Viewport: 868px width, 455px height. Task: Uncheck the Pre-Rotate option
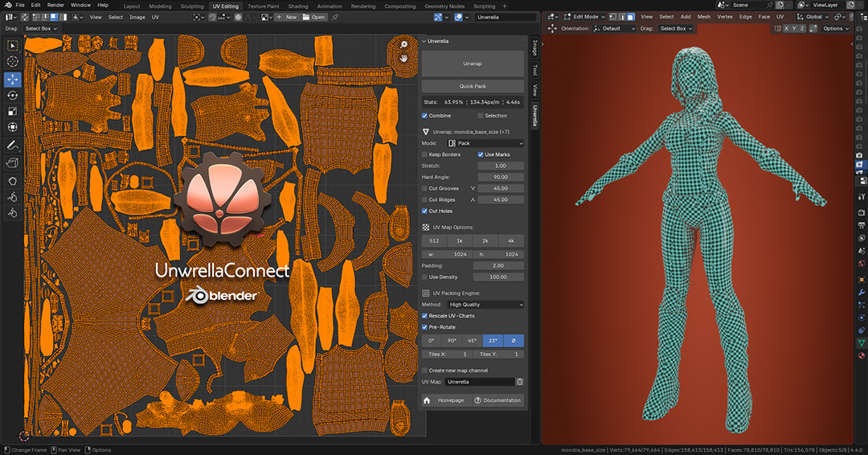tap(424, 327)
